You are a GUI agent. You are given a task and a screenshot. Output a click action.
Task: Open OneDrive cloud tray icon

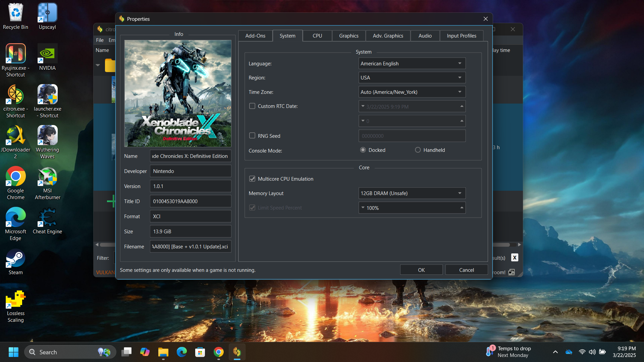coord(569,352)
